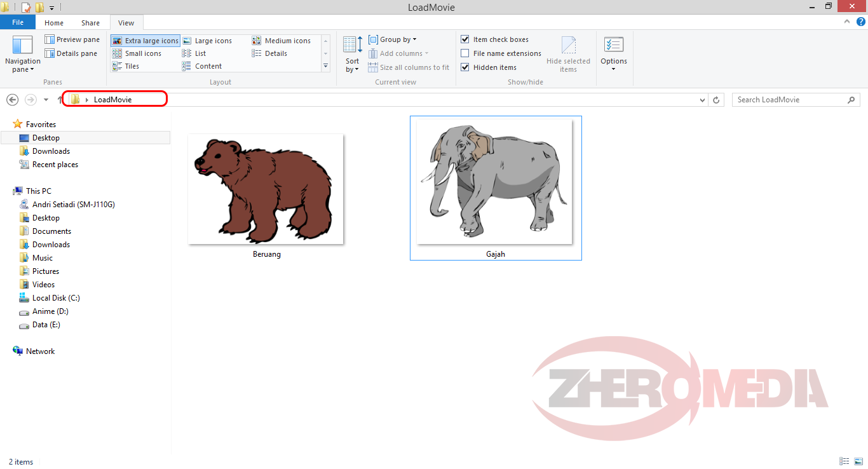Open the Downloads folder under Favorites
This screenshot has height=469, width=868.
point(50,151)
